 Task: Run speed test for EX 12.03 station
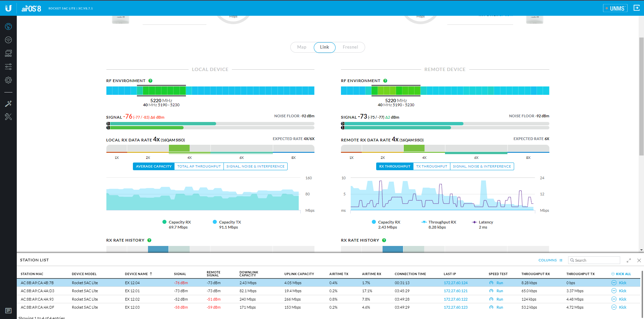(496, 307)
